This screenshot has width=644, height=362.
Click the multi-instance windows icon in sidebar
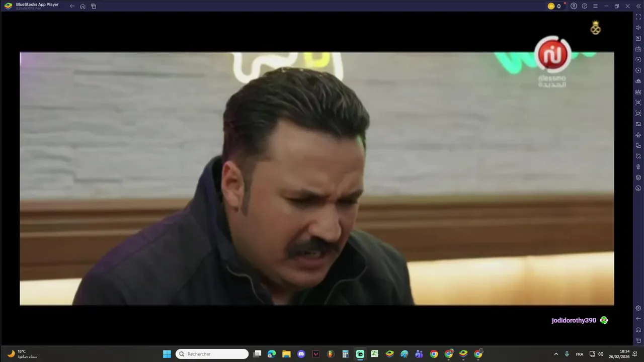click(x=638, y=145)
